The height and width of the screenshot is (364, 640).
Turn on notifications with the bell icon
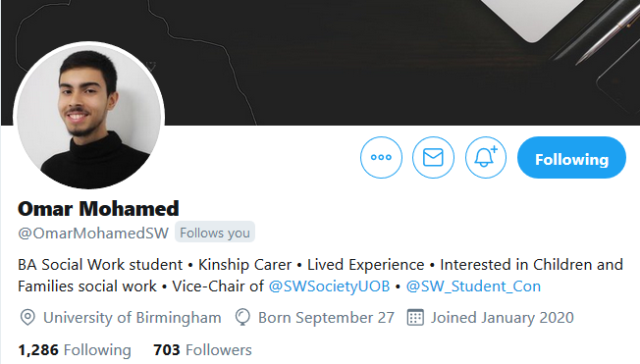(486, 158)
